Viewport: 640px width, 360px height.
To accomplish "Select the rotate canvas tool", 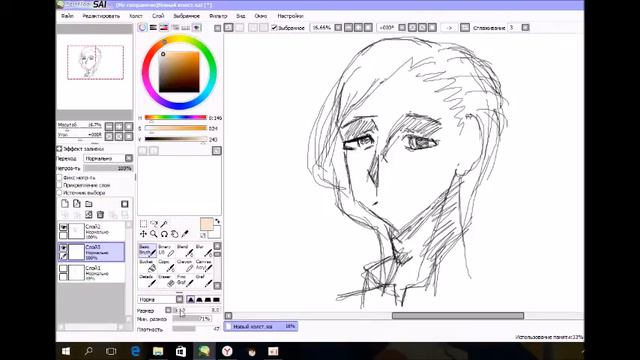I will tap(164, 234).
